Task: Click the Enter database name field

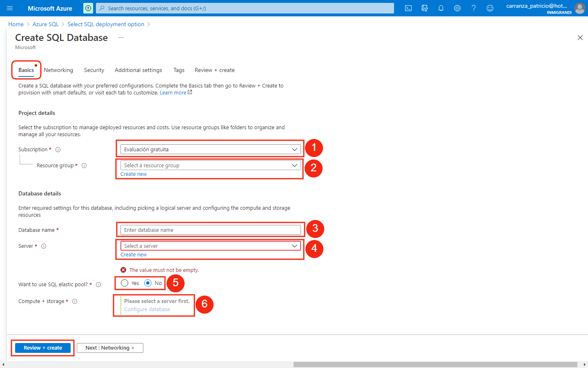Action: click(211, 230)
